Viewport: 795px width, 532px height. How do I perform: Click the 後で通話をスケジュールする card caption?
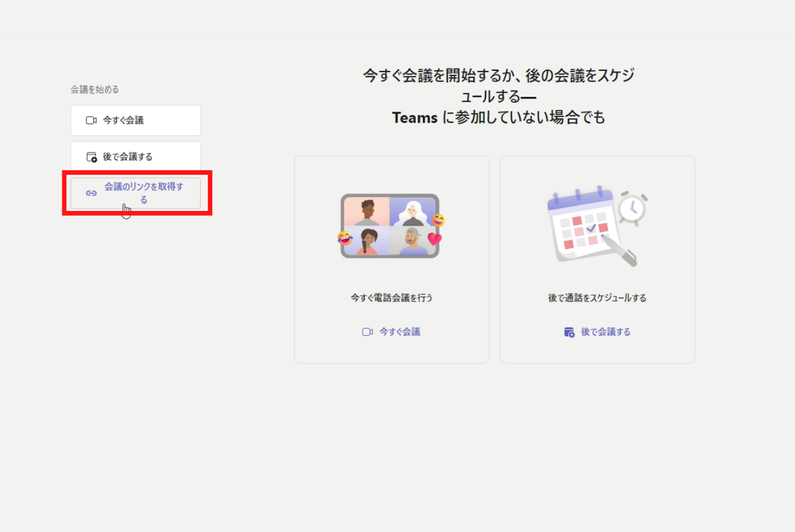597,298
